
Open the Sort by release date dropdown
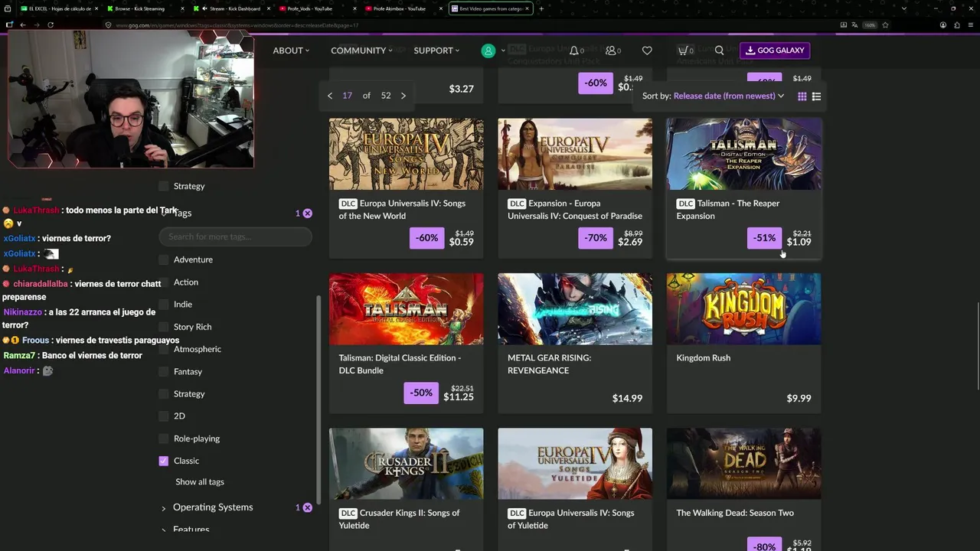tap(729, 96)
